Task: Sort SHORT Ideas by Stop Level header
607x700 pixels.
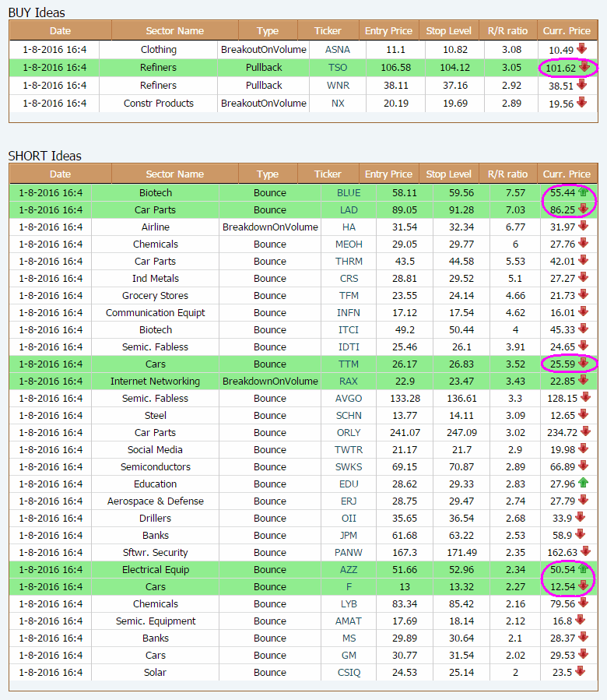Action: coord(448,174)
